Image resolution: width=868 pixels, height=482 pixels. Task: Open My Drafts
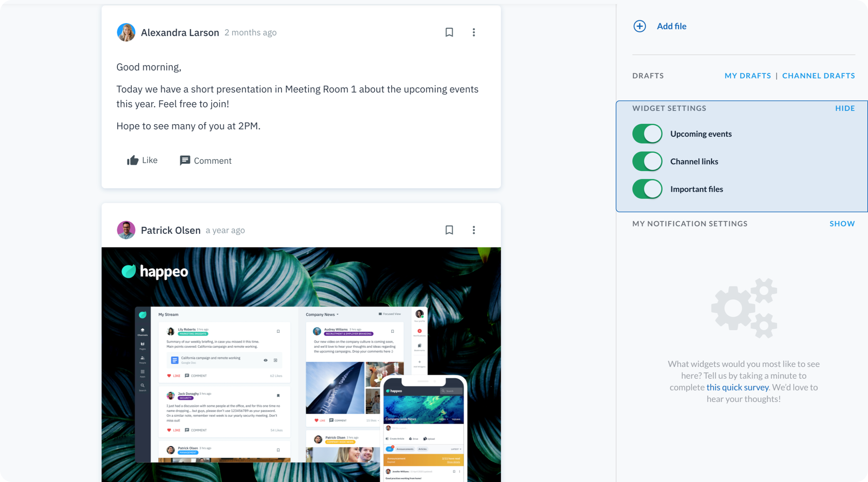click(748, 76)
